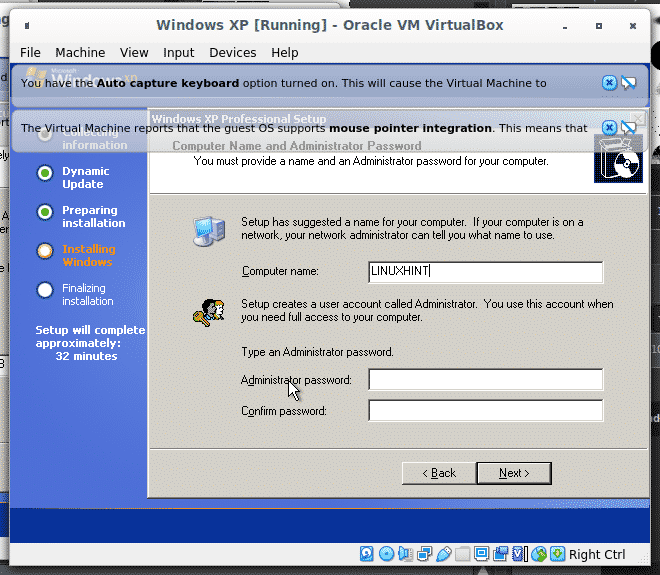Click the hard disk activity status icon

(x=367, y=554)
